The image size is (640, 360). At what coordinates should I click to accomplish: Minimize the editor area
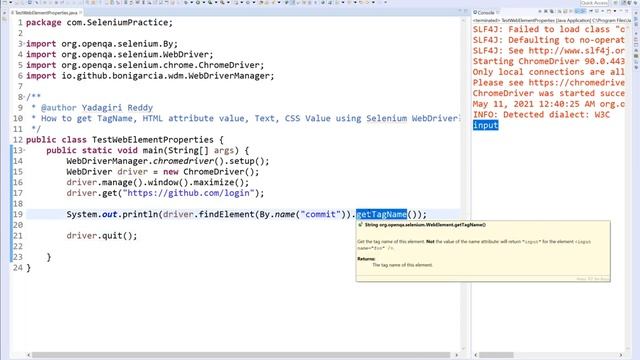[x=460, y=11]
